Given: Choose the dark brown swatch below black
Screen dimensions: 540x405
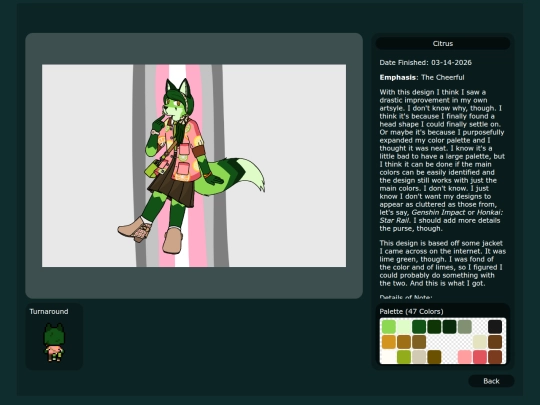Looking at the screenshot, I should click(495, 342).
